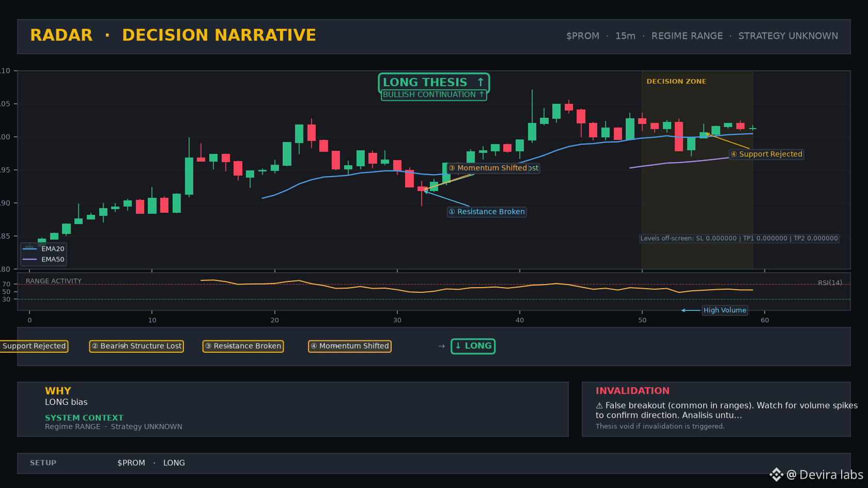Image resolution: width=868 pixels, height=488 pixels.
Task: Click the SYSTEM CONTEXT heading
Action: point(84,418)
